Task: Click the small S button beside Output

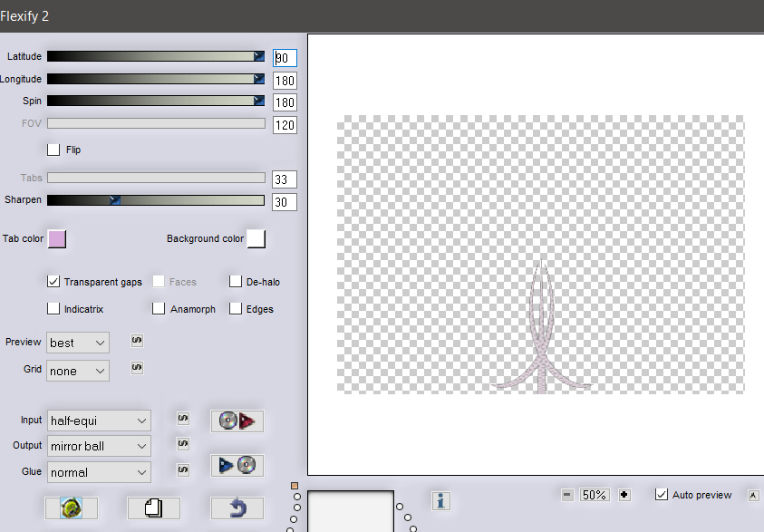Action: 182,444
